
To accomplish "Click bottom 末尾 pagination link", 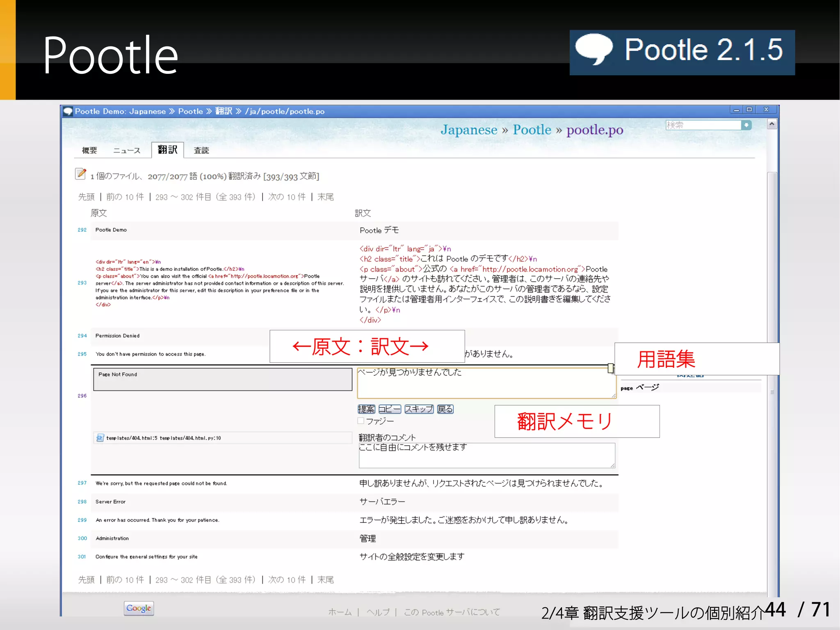I will pyautogui.click(x=325, y=580).
